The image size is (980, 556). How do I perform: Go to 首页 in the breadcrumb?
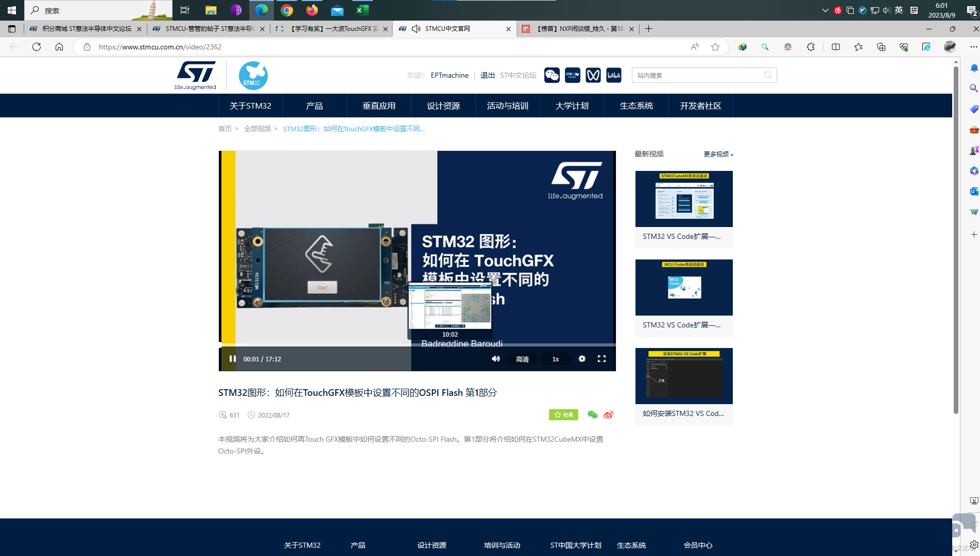225,129
